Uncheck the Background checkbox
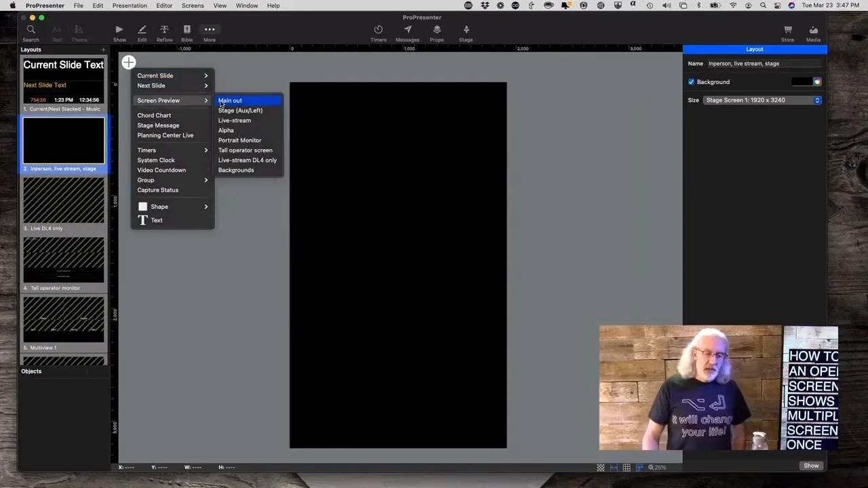Screen dimensions: 868x488 [691, 82]
